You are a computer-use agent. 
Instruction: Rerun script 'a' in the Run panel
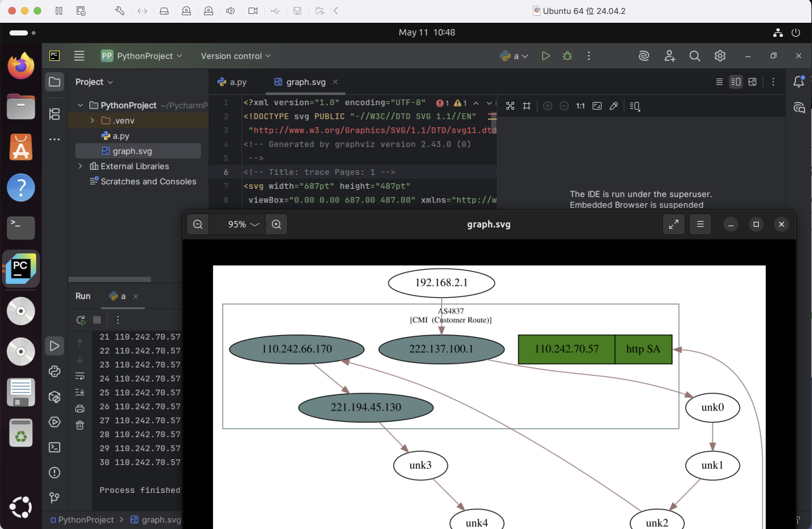[x=81, y=320]
